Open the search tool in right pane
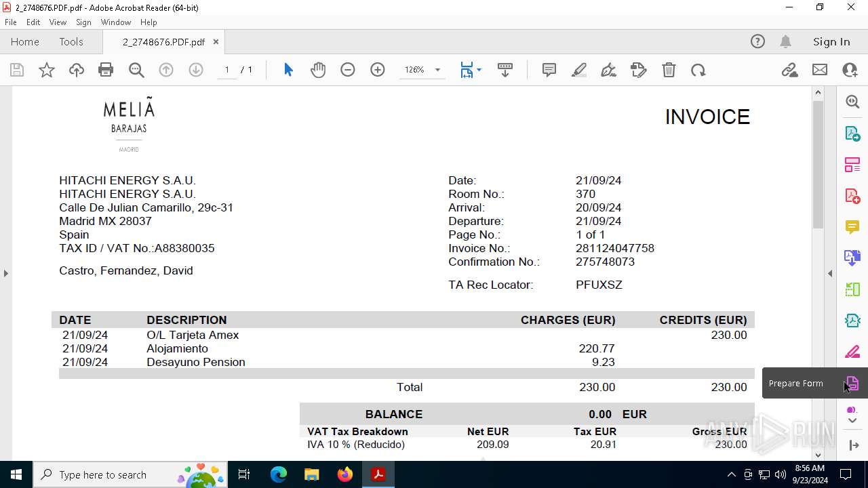 [852, 102]
